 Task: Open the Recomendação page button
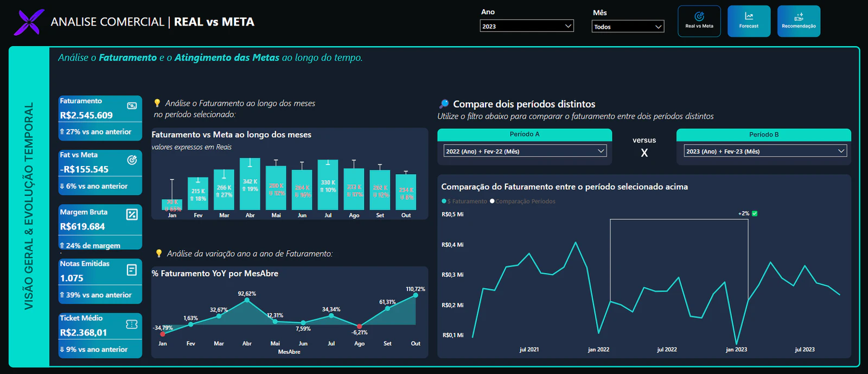tap(799, 21)
